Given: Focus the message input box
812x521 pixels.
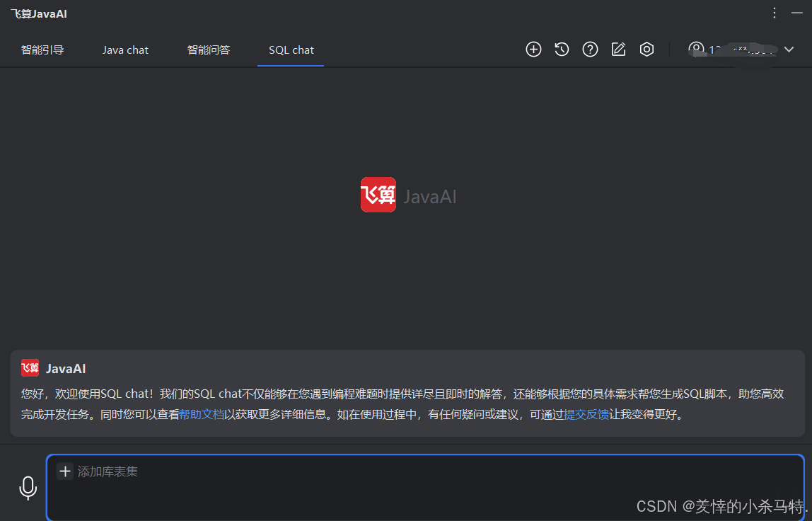Looking at the screenshot, I should coord(425,487).
